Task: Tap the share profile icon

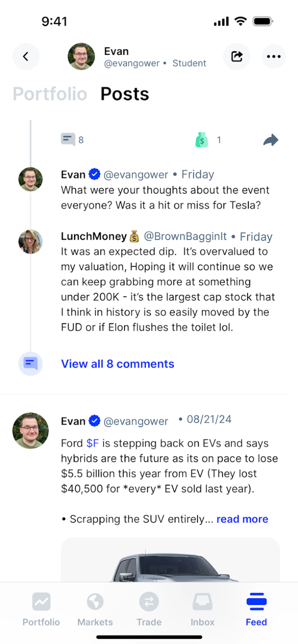Action: pyautogui.click(x=236, y=56)
